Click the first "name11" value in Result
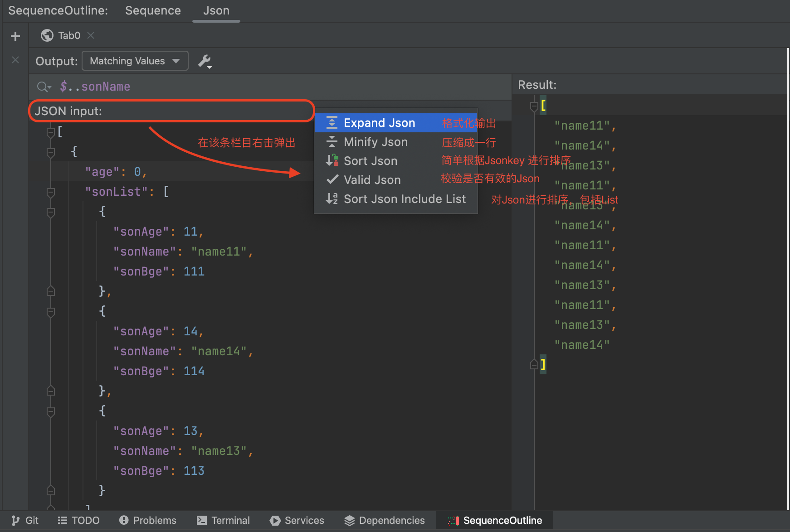Image resolution: width=790 pixels, height=532 pixels. tap(582, 126)
